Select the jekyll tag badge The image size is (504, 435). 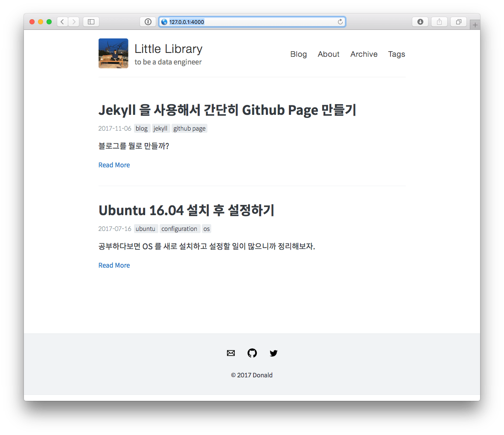click(x=160, y=128)
